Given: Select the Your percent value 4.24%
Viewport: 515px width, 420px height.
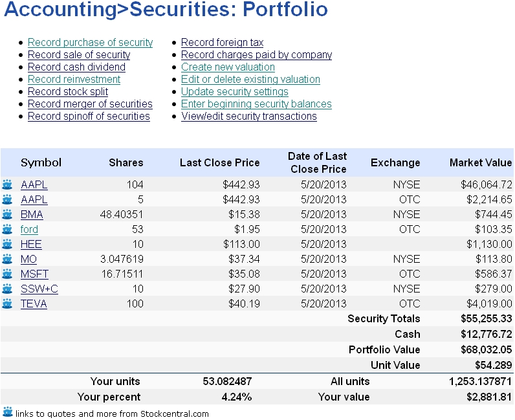Looking at the screenshot, I should click(x=237, y=397).
